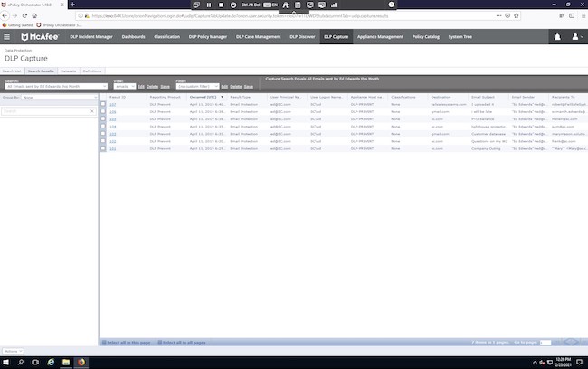588x369 pixels.
Task: Open Windows Start menu
Action: 5,363
